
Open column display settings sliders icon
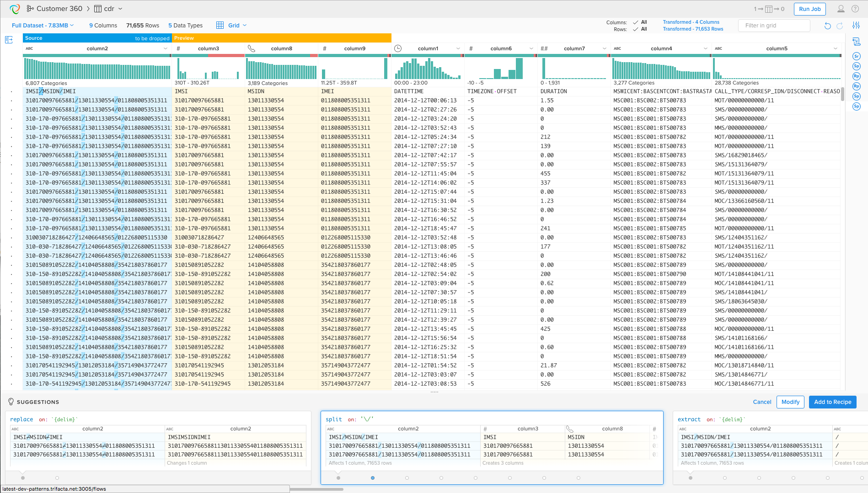pos(856,25)
